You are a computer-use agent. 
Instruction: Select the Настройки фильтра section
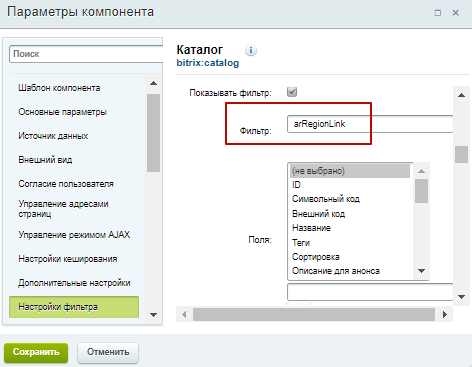74,307
